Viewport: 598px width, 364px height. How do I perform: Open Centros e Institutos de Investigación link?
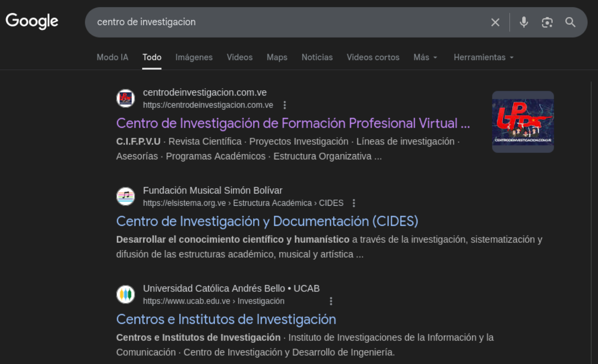(x=226, y=319)
